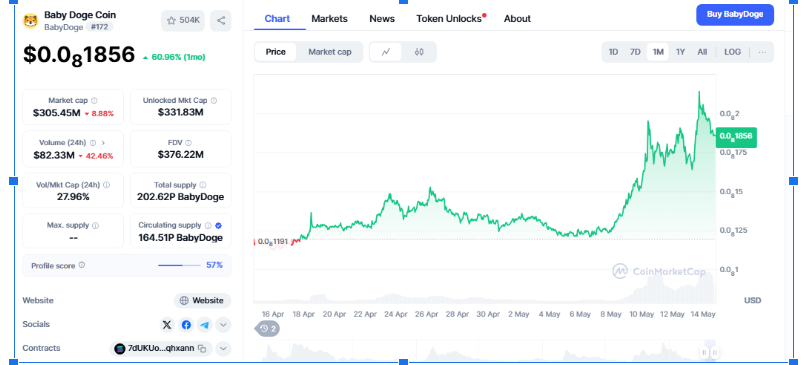Select the Market cap chart toggle
The height and width of the screenshot is (365, 807).
coord(330,52)
